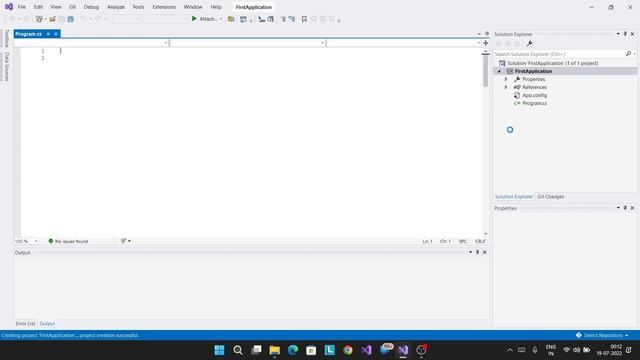Click the Search Solution Explorer field
640x360 pixels.
[559, 54]
